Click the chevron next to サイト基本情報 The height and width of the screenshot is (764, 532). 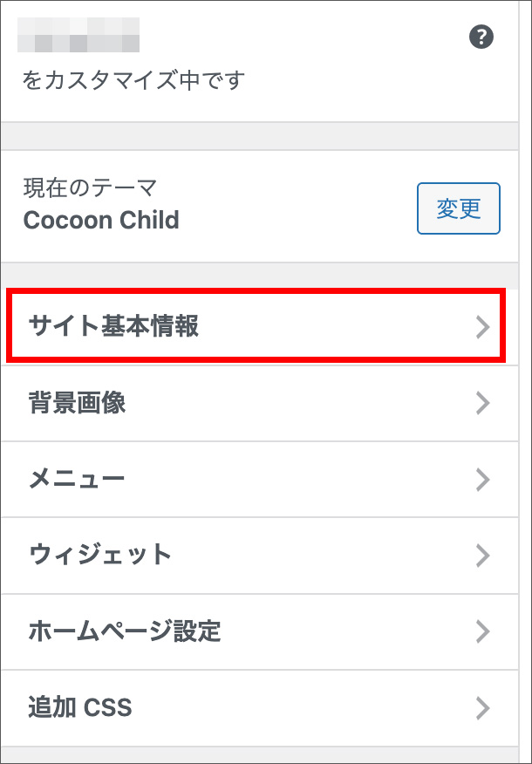(x=482, y=326)
